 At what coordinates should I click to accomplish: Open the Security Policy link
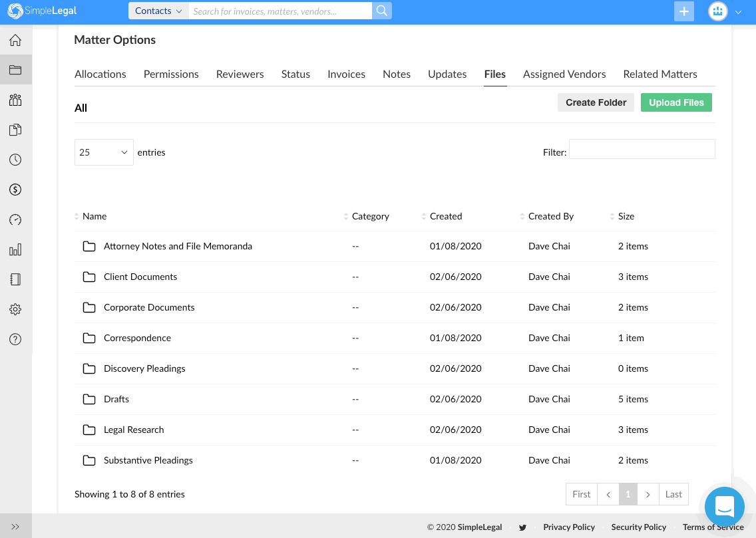tap(639, 527)
